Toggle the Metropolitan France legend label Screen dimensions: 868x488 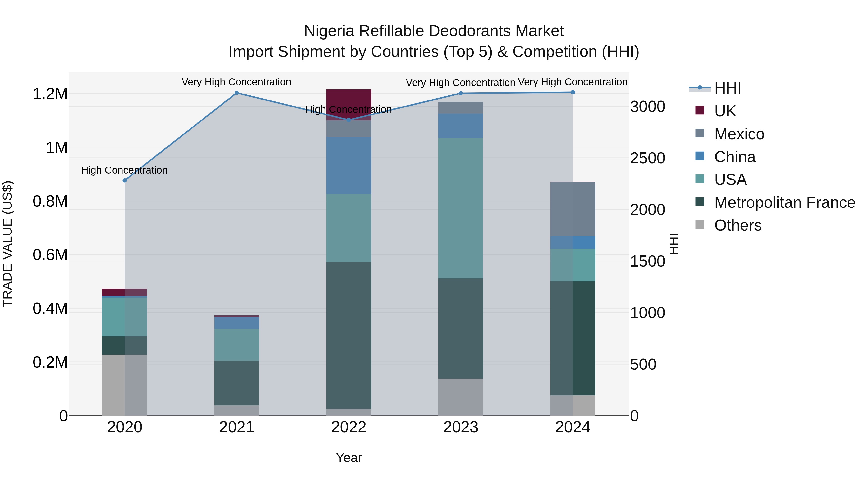tap(785, 202)
